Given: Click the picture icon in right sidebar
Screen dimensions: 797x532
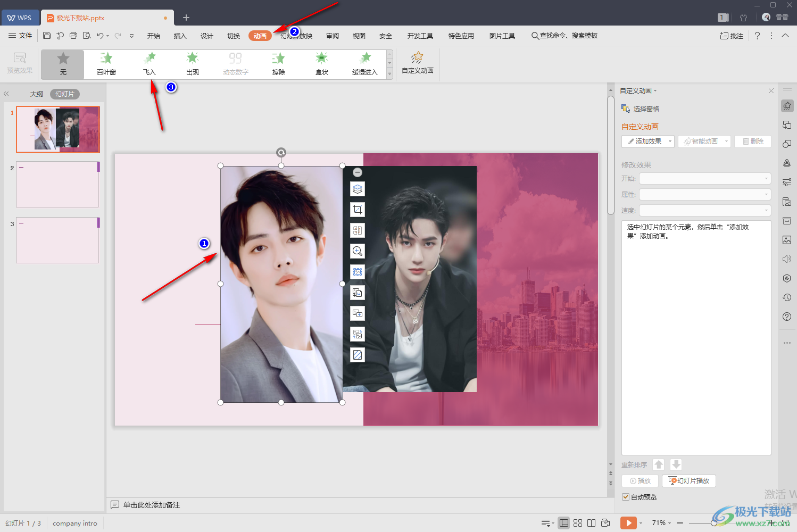Looking at the screenshot, I should click(x=787, y=240).
